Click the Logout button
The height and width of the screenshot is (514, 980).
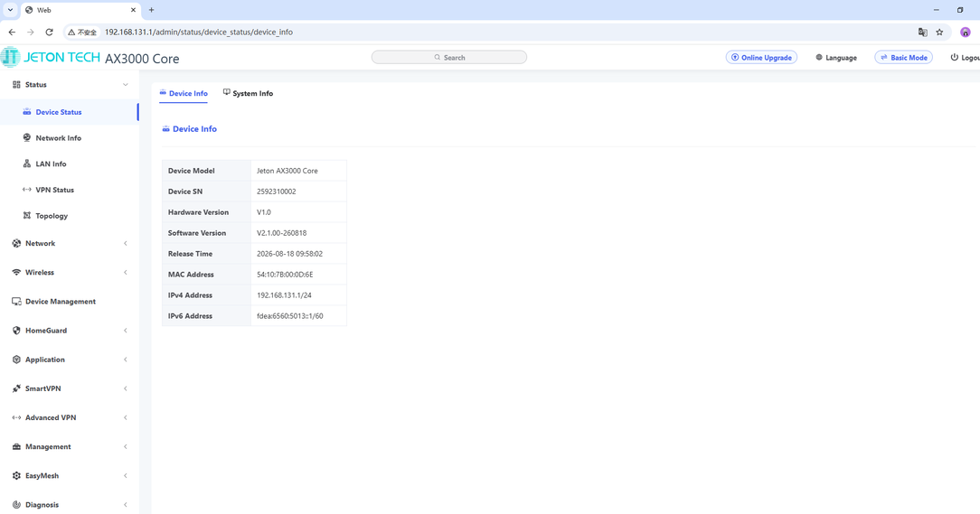965,58
